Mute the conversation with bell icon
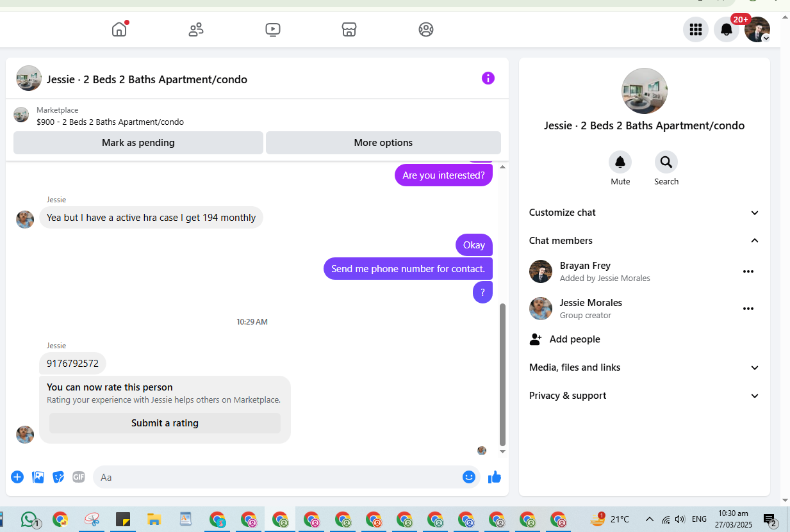 point(620,162)
